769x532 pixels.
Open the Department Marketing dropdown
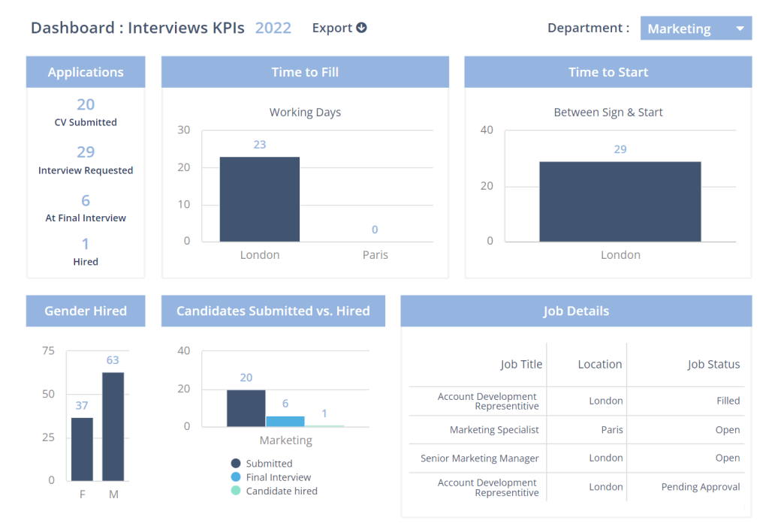point(696,29)
